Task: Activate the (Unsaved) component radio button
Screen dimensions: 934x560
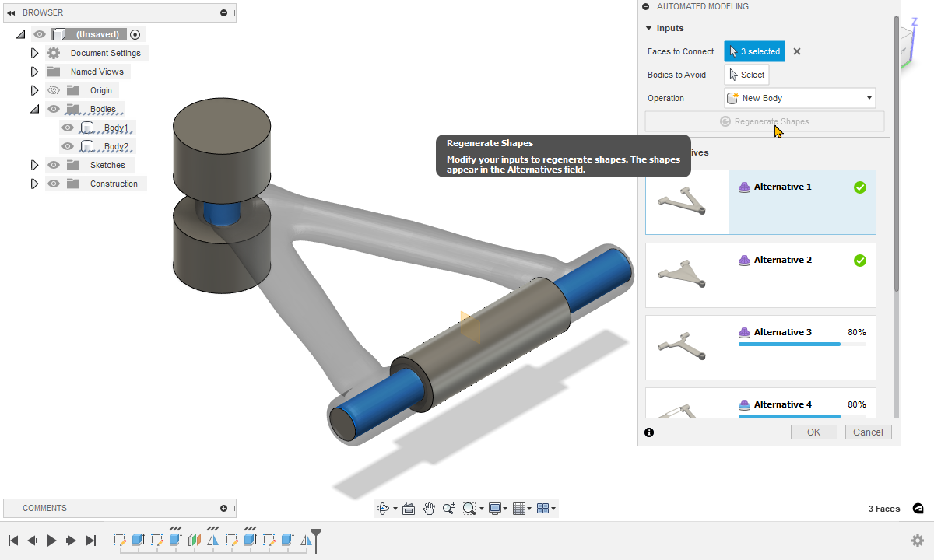Action: (x=135, y=34)
